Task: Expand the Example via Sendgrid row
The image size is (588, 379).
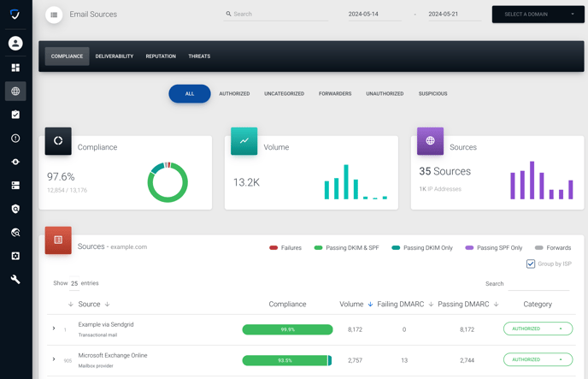Action: [x=54, y=329]
